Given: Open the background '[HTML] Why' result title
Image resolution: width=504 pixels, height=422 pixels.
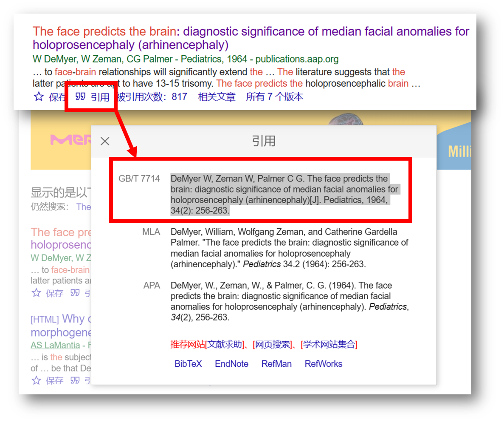Looking at the screenshot, I should 61,326.
